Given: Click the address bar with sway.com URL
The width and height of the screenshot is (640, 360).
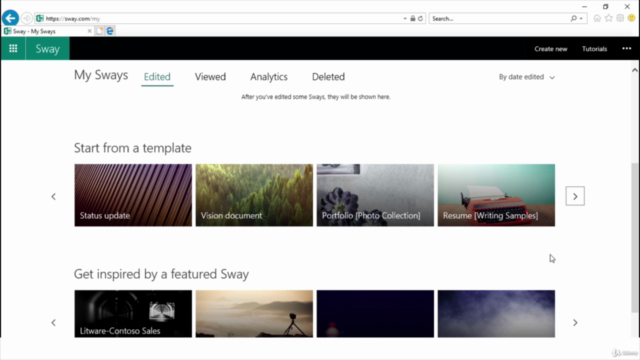Looking at the screenshot, I should (x=218, y=18).
